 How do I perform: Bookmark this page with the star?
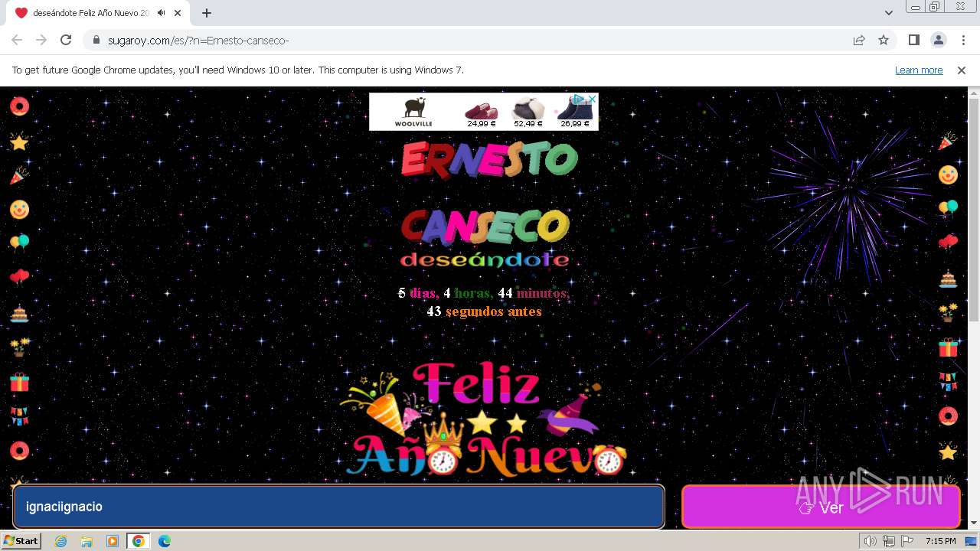tap(884, 40)
